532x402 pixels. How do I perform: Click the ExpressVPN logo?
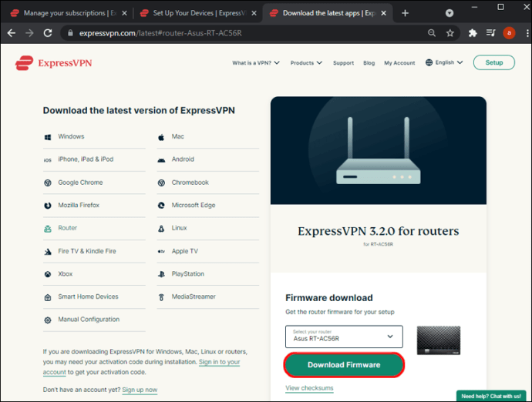53,63
